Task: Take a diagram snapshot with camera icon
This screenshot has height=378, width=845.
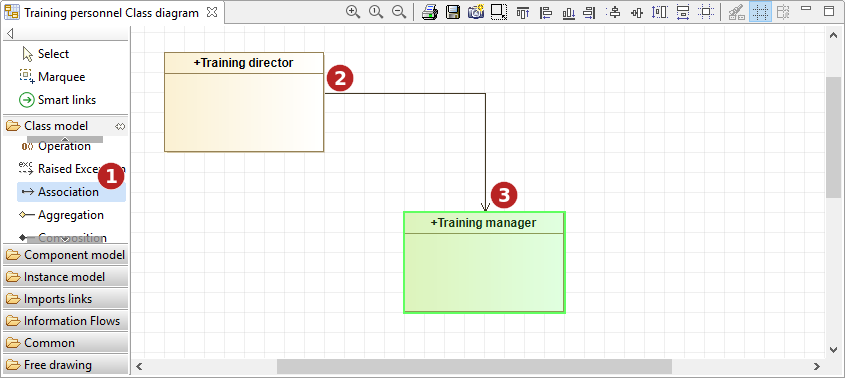Action: tap(476, 12)
